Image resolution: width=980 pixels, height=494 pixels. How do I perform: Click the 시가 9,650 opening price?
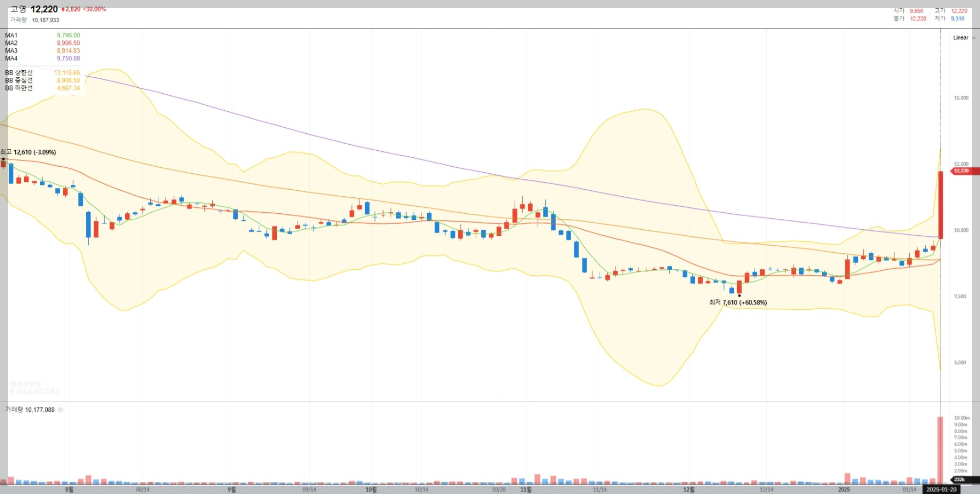pyautogui.click(x=908, y=11)
